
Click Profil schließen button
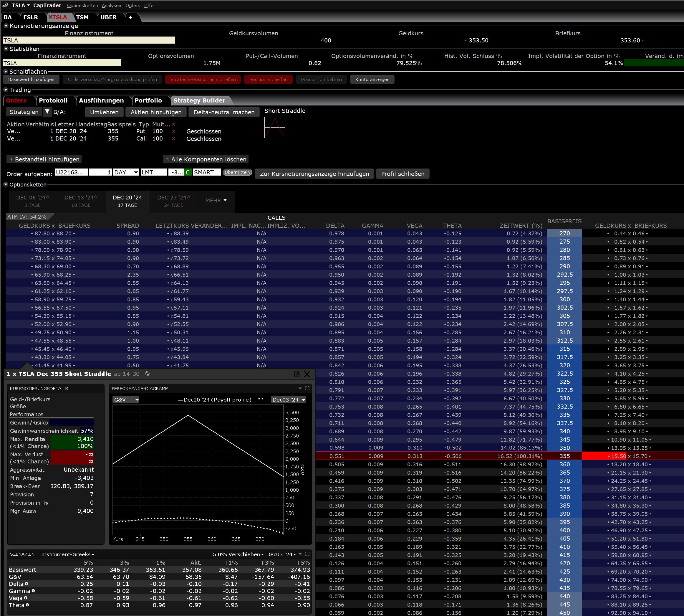403,174
